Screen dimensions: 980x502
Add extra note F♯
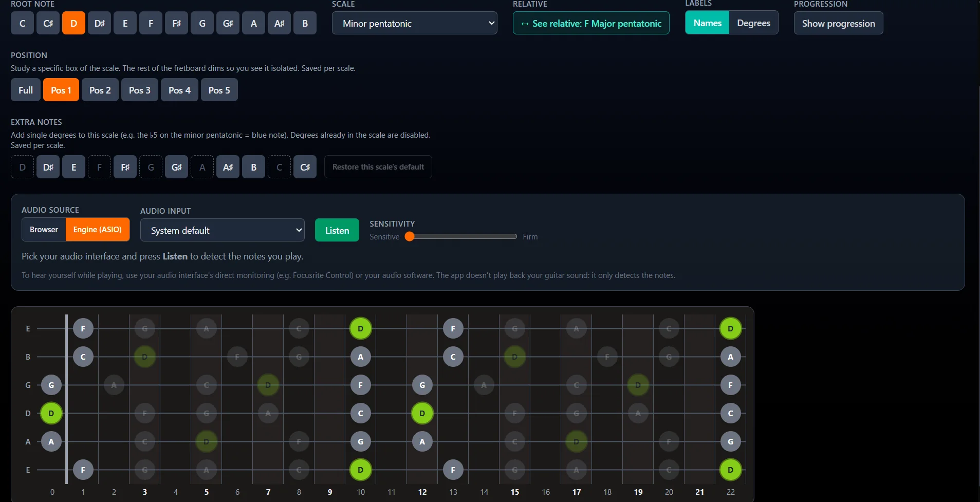pos(125,167)
